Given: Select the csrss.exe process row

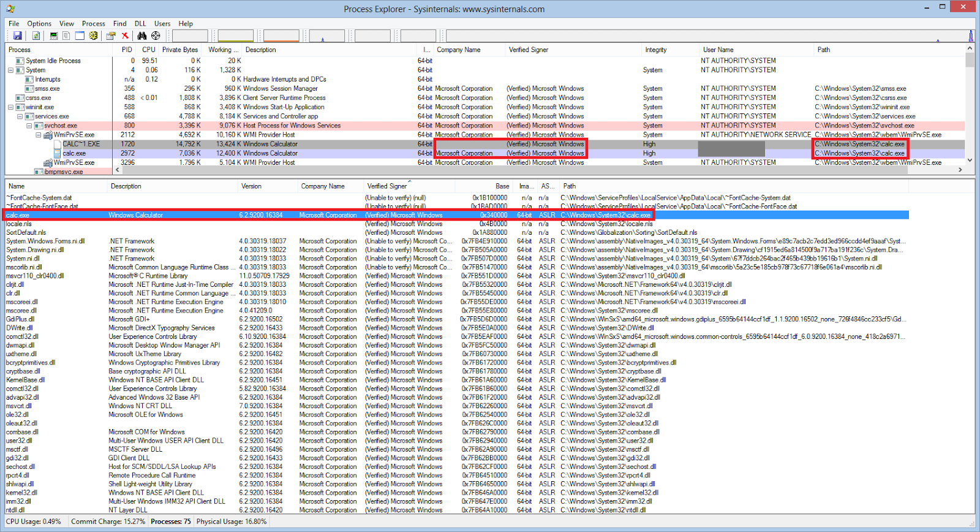Looking at the screenshot, I should point(485,97).
